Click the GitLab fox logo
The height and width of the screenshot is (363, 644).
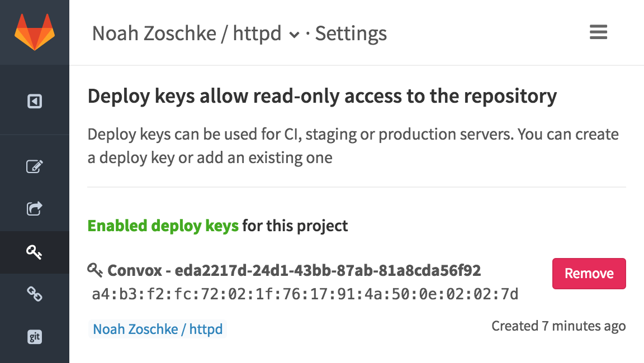click(x=35, y=32)
